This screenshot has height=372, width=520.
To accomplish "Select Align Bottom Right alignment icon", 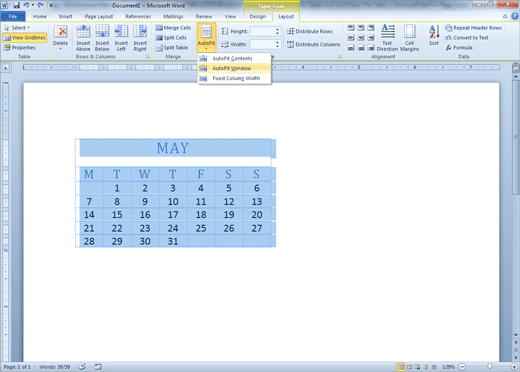I will tap(371, 48).
